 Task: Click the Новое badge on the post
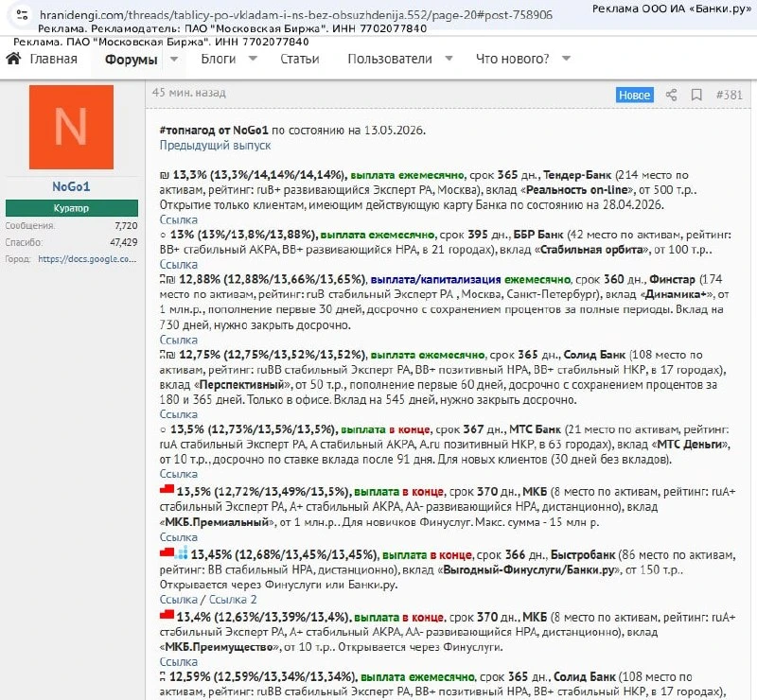tap(634, 95)
